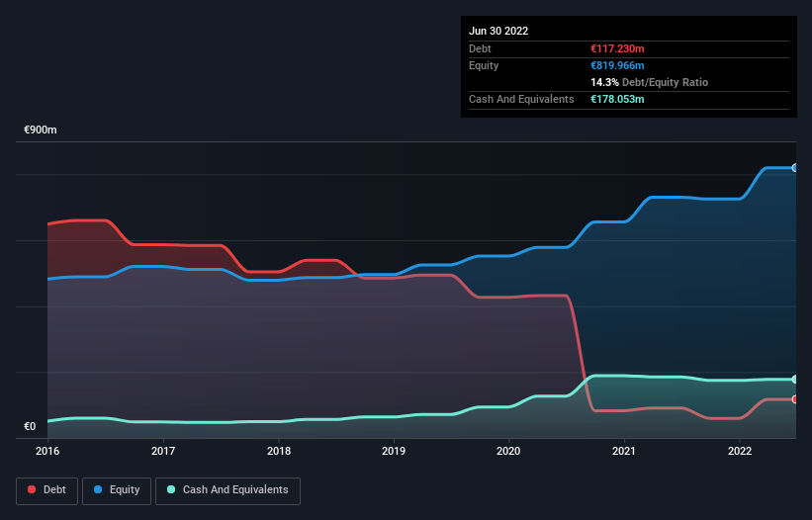Click the 2021 x-axis label
This screenshot has width=812, height=520.
624,451
